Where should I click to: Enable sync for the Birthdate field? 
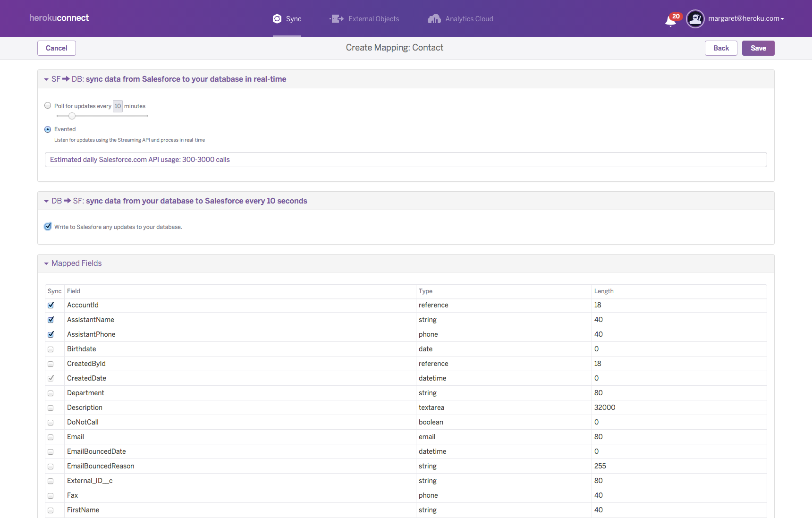pyautogui.click(x=51, y=349)
